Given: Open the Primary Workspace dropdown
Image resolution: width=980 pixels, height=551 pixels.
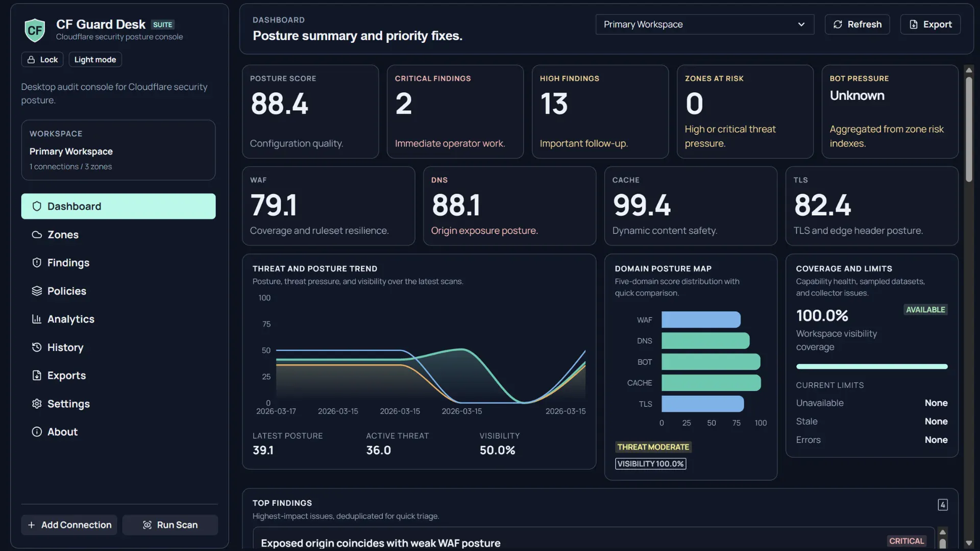Looking at the screenshot, I should [x=705, y=24].
